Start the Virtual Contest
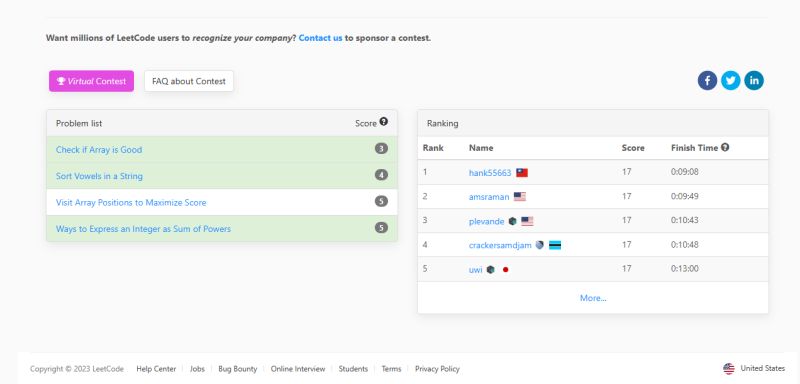This screenshot has width=800, height=384. pos(91,81)
